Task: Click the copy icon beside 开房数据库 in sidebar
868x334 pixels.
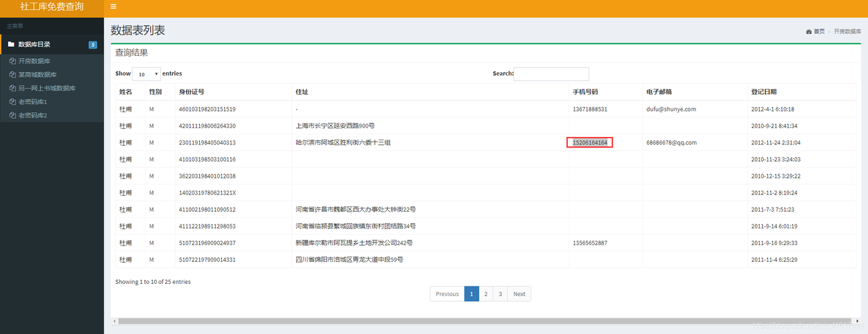Action: [x=13, y=61]
